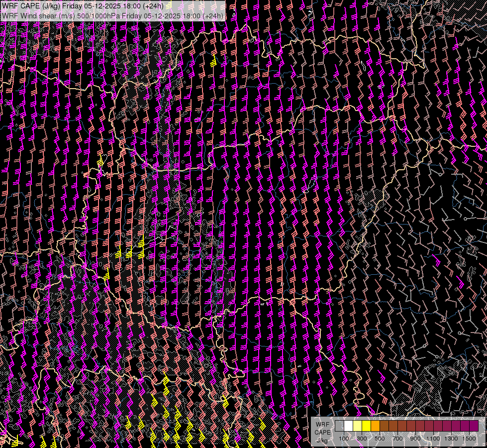This screenshot has width=487, height=448.
Task: Click the WRF label in the legend
Action: tap(322, 425)
